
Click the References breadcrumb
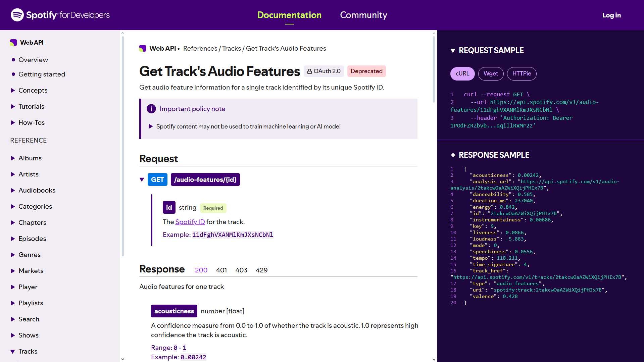pyautogui.click(x=200, y=48)
